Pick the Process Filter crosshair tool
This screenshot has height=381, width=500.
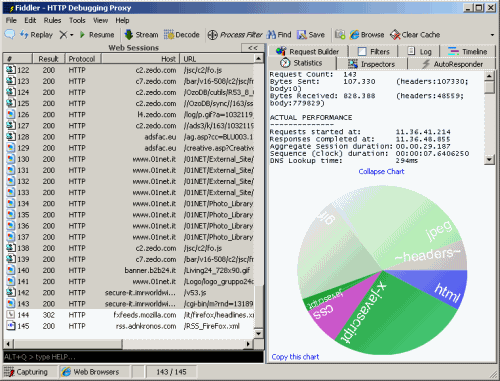coord(235,35)
